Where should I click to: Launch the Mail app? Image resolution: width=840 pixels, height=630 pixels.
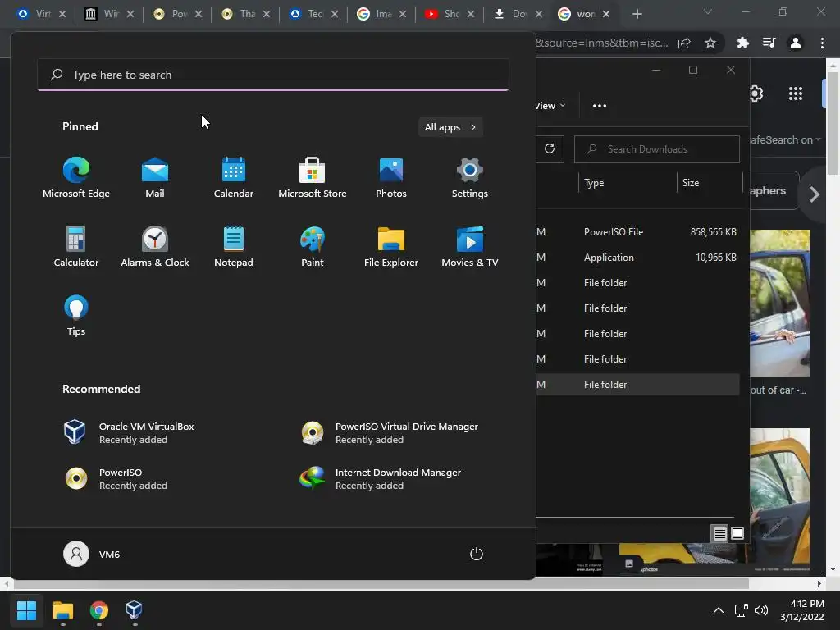pyautogui.click(x=155, y=178)
